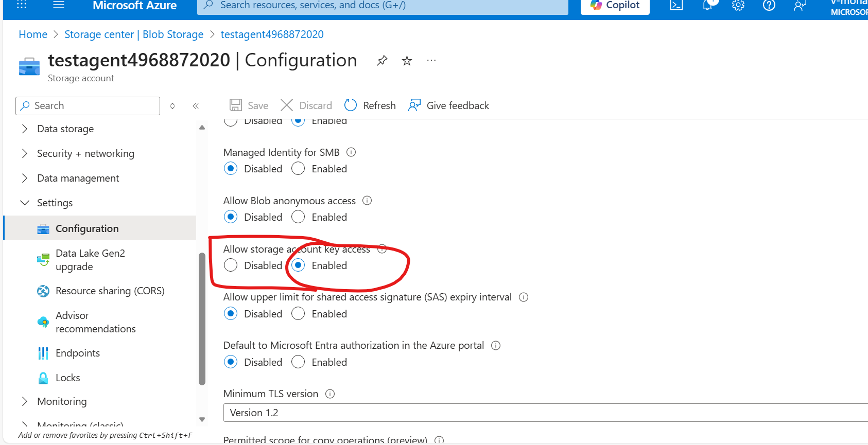
Task: Go to Storage center | Blob Storage breadcrumb
Action: point(134,34)
